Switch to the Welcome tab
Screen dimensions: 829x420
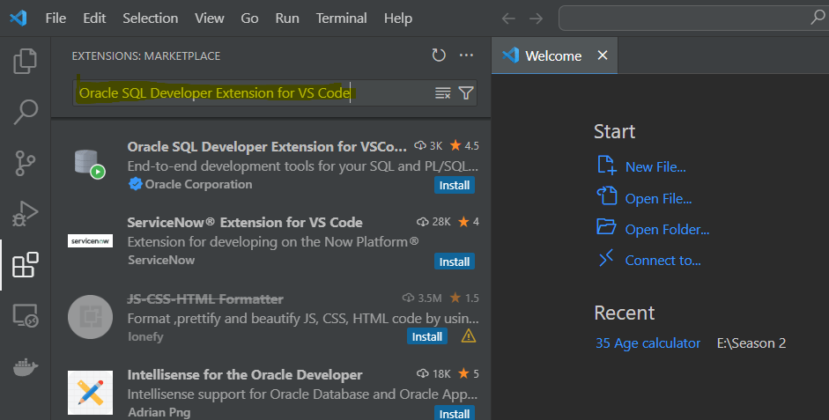(x=552, y=56)
